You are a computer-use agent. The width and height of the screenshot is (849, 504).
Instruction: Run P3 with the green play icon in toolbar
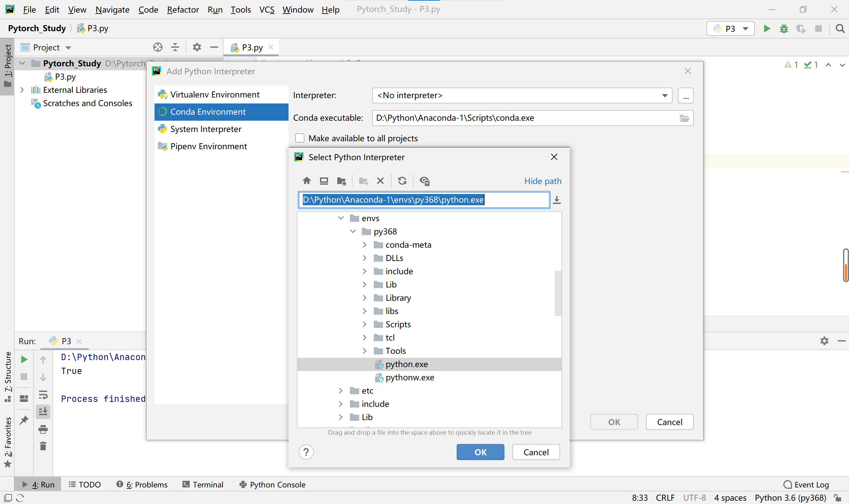pos(767,29)
